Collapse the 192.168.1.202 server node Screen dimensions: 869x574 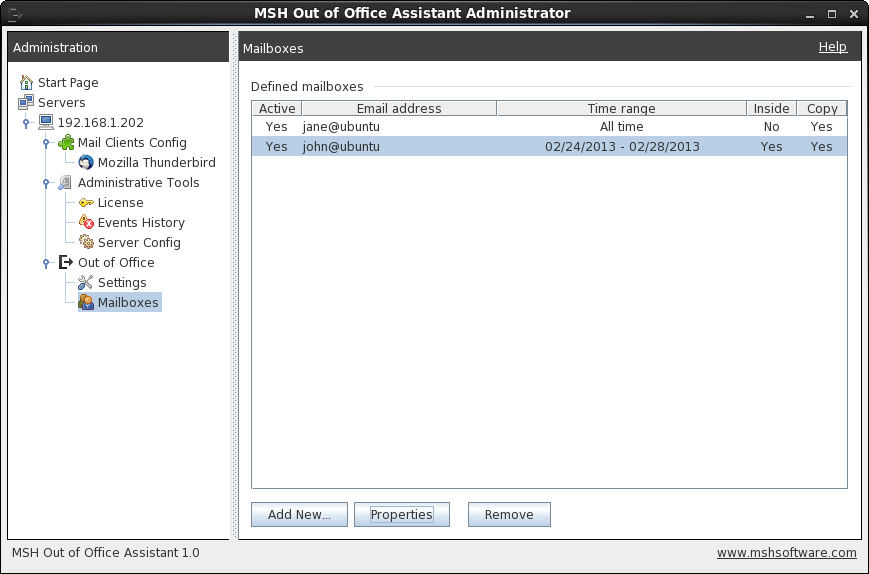click(x=25, y=123)
